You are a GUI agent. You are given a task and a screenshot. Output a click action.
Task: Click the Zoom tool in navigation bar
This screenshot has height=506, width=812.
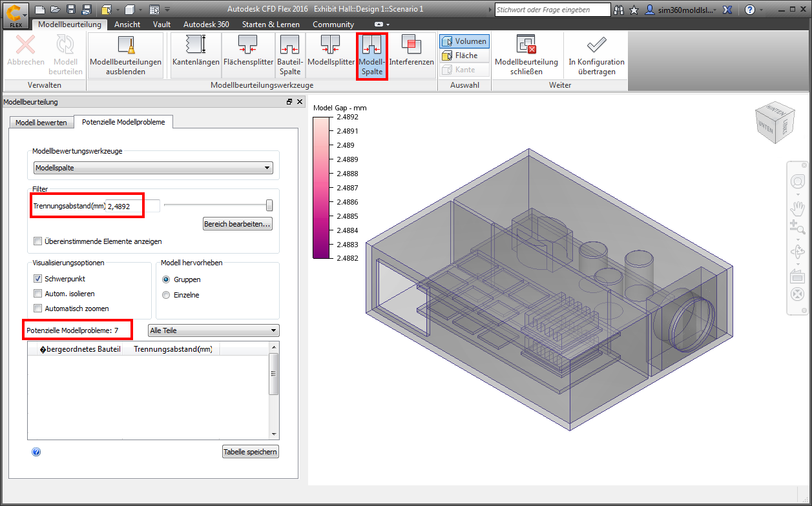[x=797, y=227]
